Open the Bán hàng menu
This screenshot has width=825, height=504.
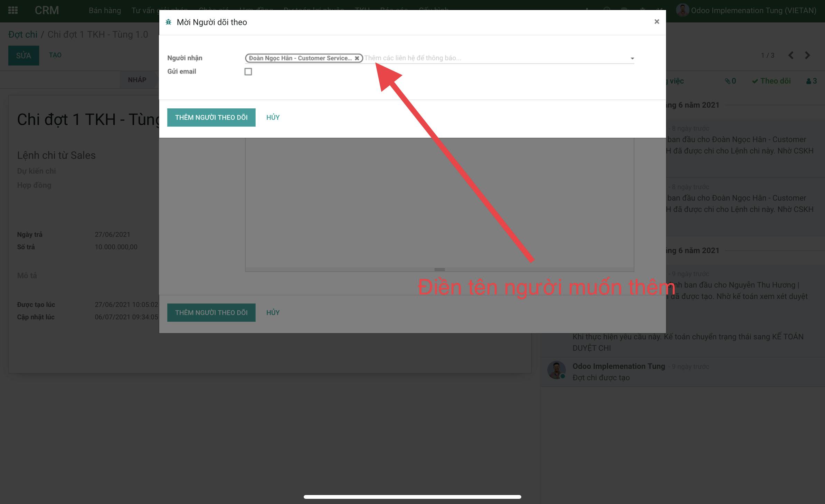pos(105,10)
